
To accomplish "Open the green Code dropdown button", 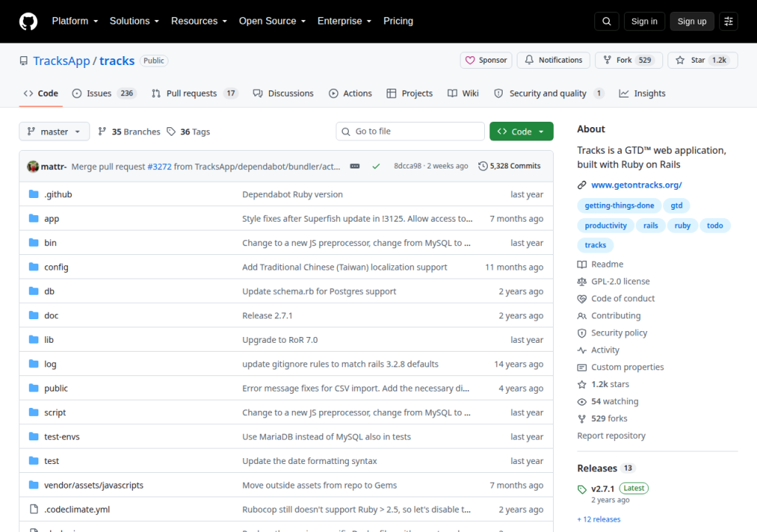I will [521, 132].
